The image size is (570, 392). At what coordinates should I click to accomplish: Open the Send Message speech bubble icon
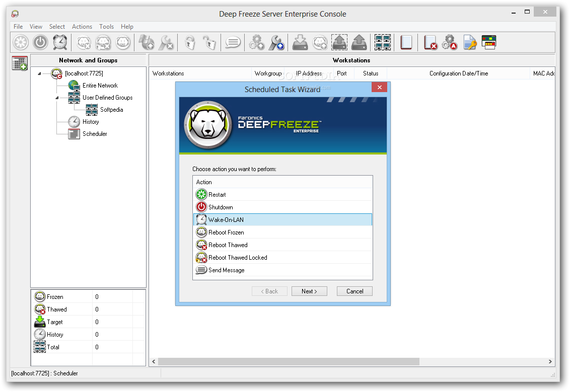point(232,42)
